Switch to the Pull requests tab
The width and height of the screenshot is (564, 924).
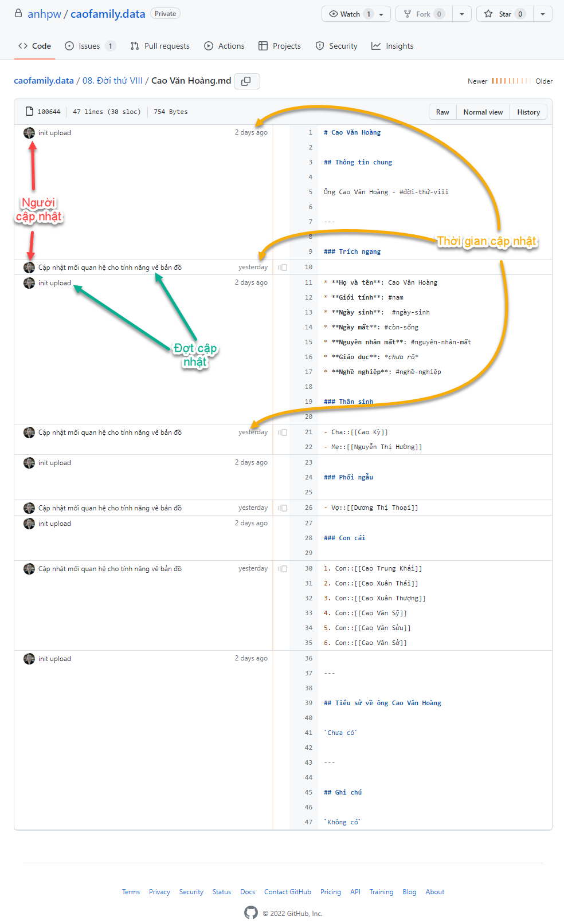pos(160,46)
